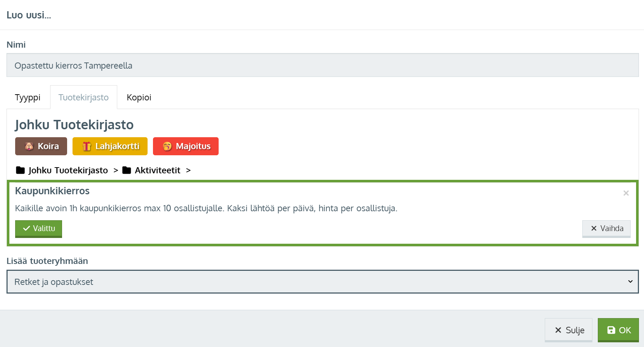This screenshot has height=347, width=644.
Task: Switch to the Tyyppi tab
Action: click(x=28, y=97)
